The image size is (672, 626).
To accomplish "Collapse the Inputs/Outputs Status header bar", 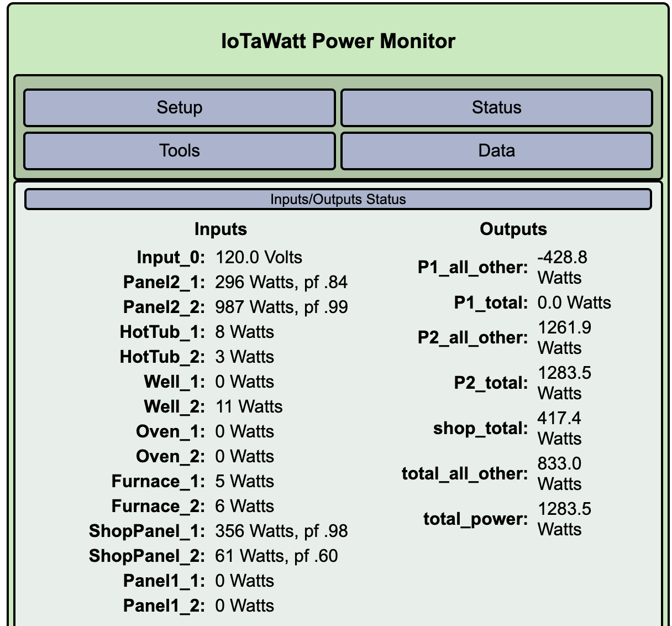I will click(x=338, y=199).
